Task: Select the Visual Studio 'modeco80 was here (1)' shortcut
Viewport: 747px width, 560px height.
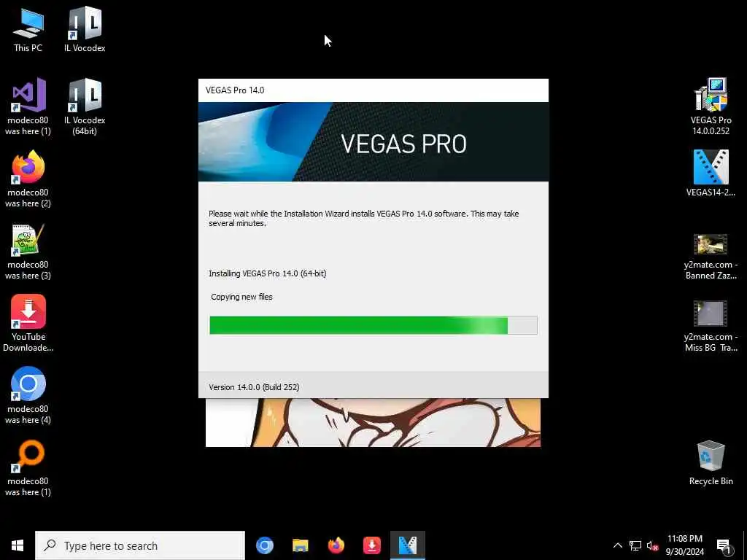Action: [28, 107]
